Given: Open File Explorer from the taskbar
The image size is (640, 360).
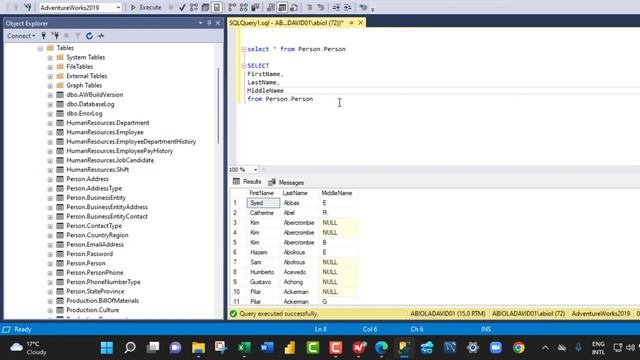Looking at the screenshot, I should (x=198, y=347).
